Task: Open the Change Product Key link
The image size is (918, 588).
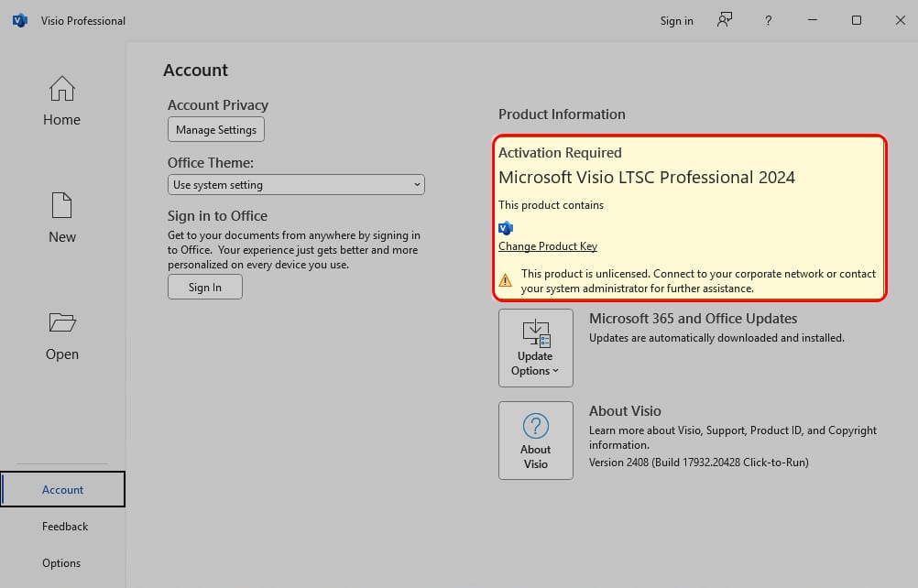Action: pyautogui.click(x=548, y=246)
